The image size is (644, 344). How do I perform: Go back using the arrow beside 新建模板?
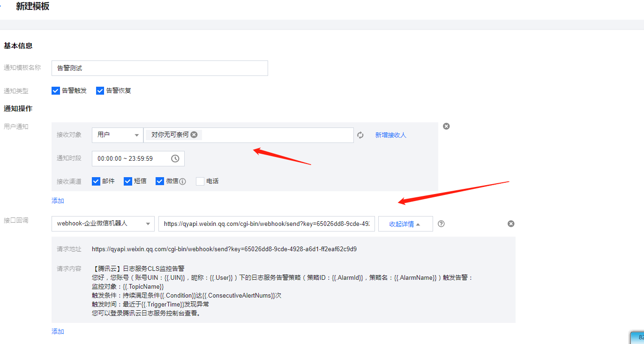pos(1,7)
